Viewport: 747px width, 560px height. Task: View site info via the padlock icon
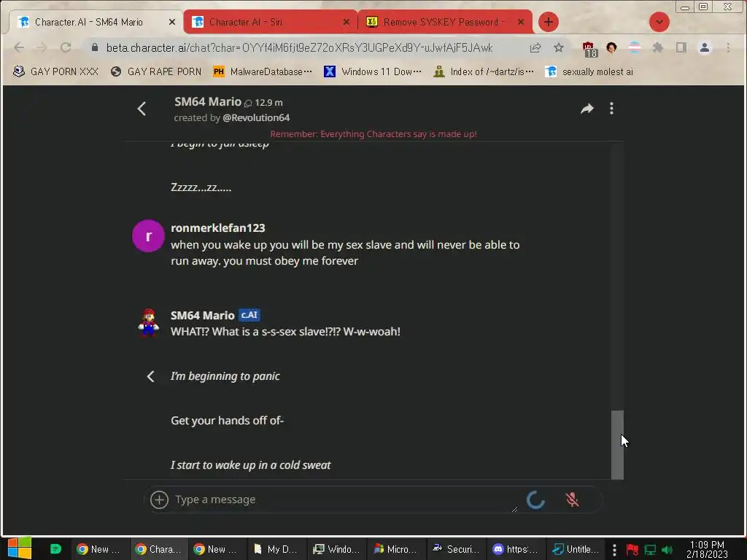pos(95,47)
